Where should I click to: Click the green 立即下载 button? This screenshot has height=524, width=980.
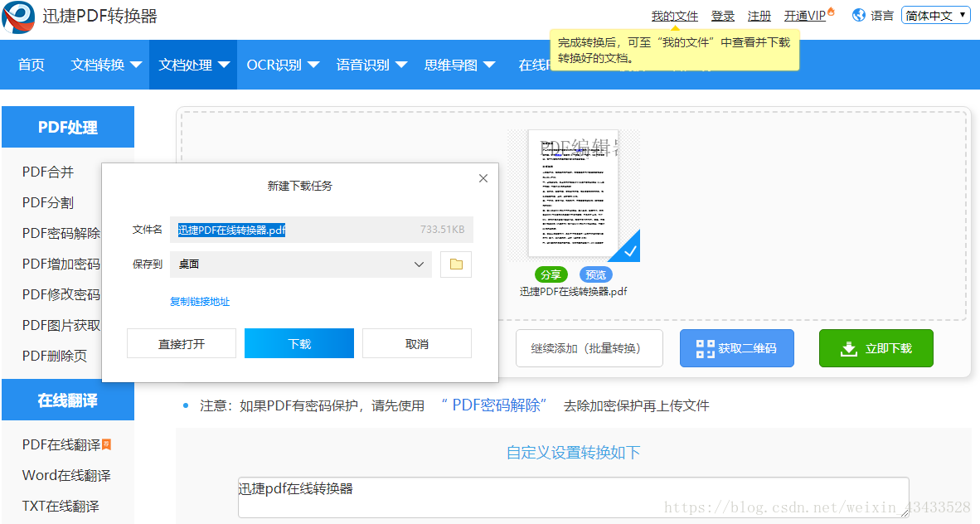coord(876,348)
